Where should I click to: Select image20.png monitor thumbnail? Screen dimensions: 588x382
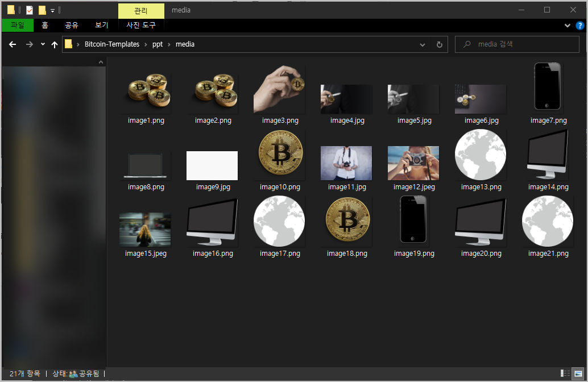coord(481,222)
